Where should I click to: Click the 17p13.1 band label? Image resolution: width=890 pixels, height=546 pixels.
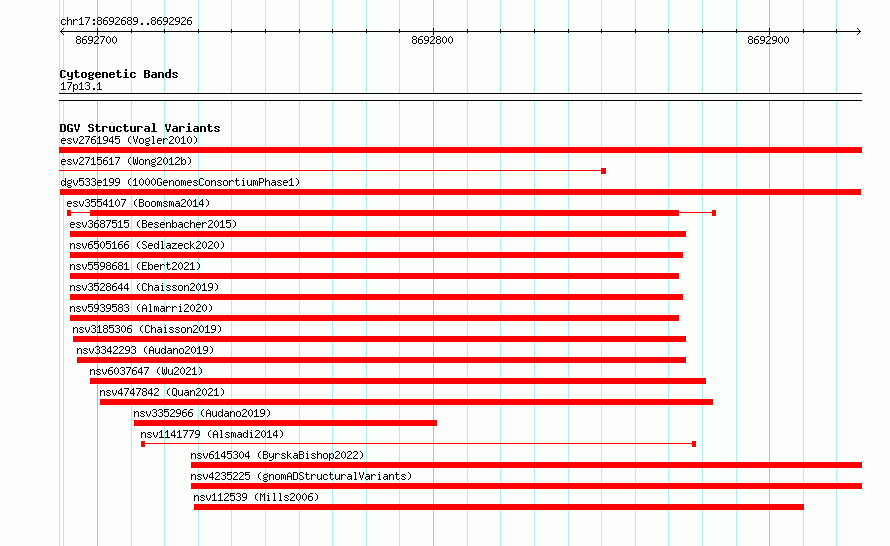click(x=81, y=86)
